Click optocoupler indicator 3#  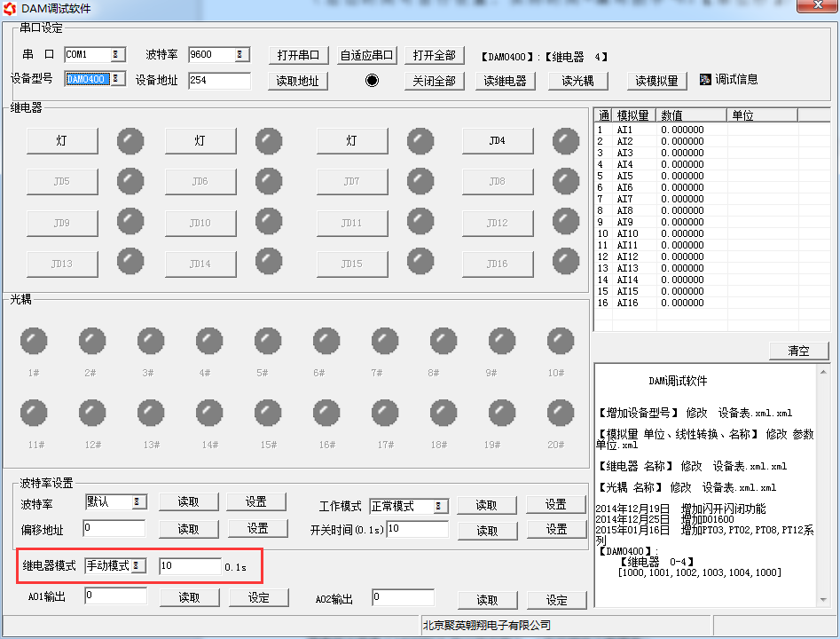pos(151,341)
